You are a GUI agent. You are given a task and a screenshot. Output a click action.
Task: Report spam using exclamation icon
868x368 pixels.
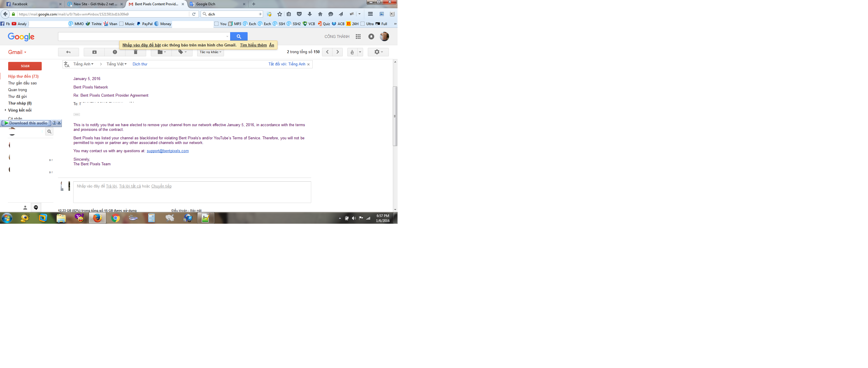[x=115, y=52]
